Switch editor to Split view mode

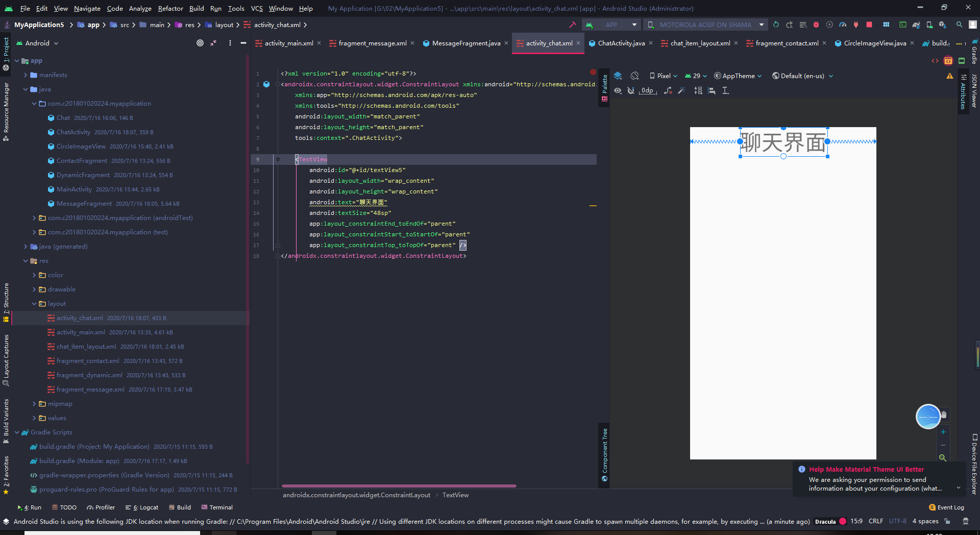click(948, 61)
